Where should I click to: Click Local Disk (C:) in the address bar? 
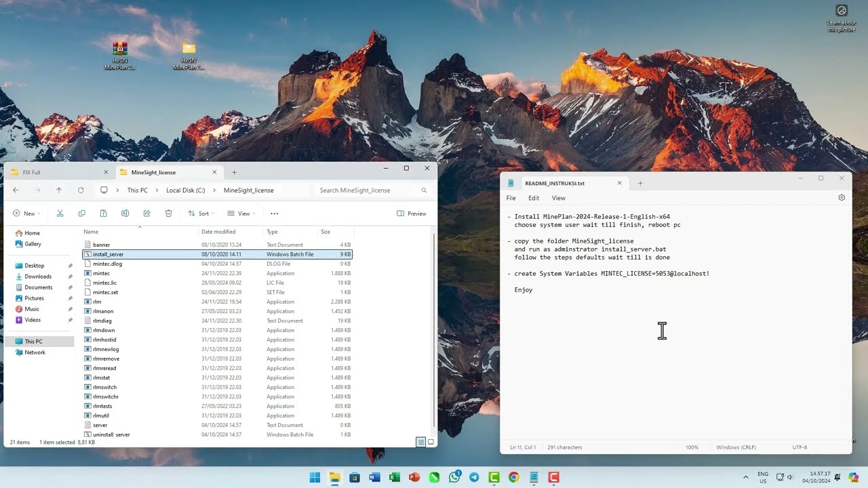point(186,190)
